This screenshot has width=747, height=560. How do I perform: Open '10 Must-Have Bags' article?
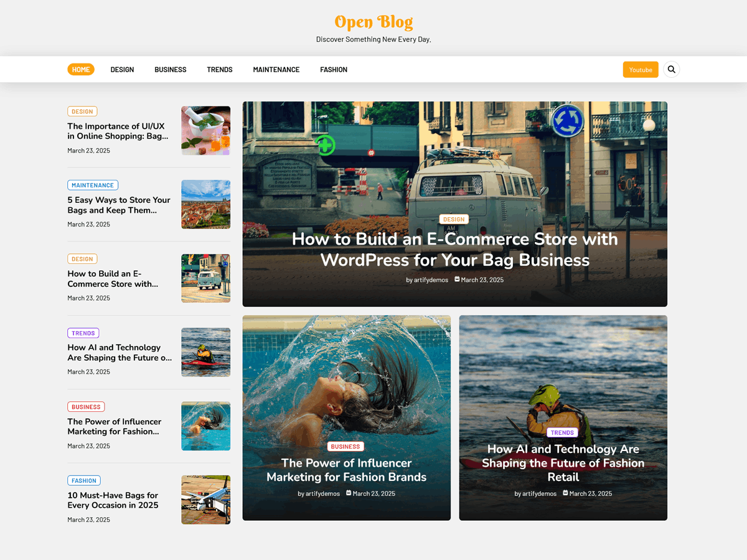[x=113, y=500]
